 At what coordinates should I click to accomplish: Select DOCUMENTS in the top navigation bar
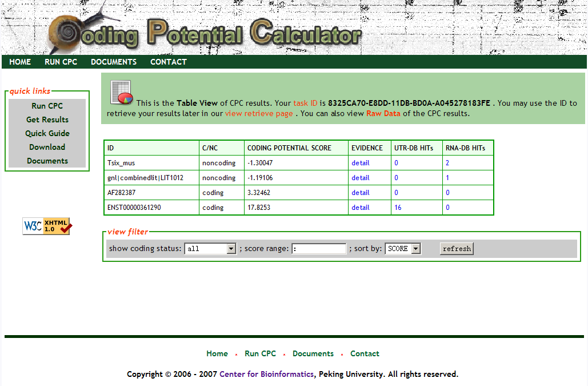[x=114, y=62]
